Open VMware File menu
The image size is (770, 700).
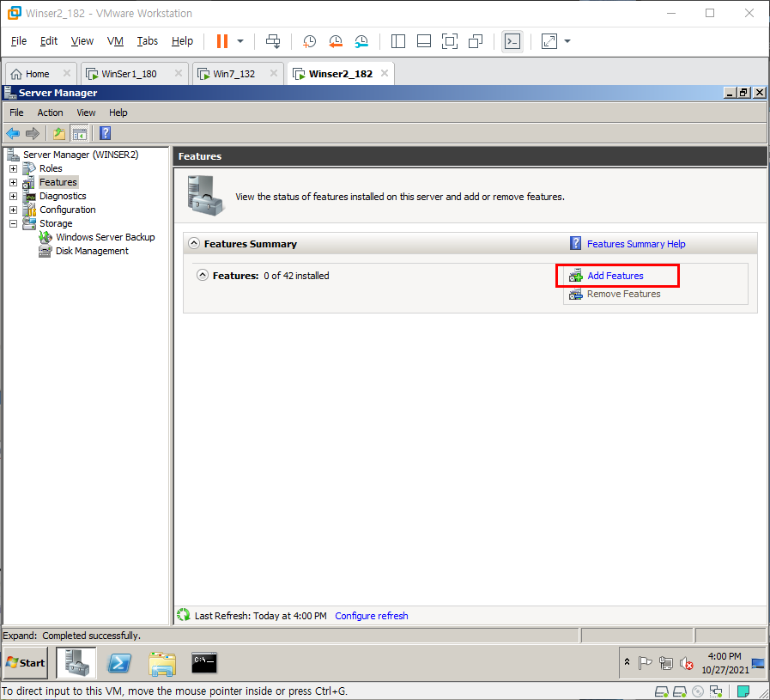(19, 41)
